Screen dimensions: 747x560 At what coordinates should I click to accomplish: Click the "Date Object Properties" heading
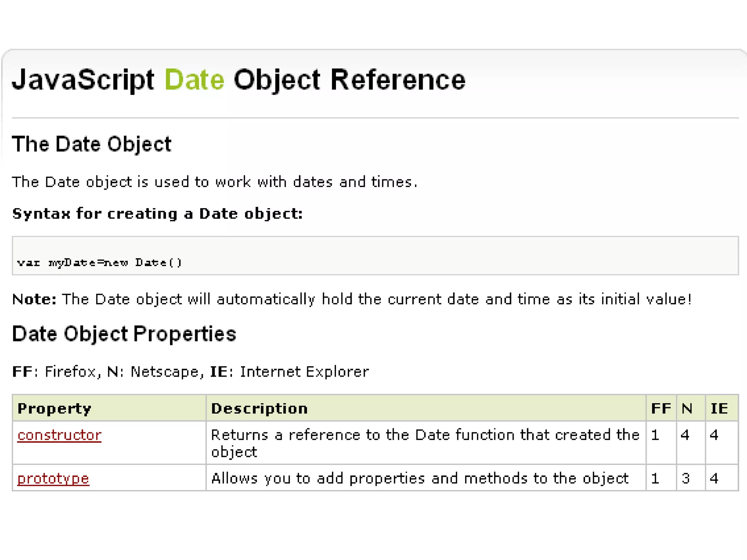(124, 334)
